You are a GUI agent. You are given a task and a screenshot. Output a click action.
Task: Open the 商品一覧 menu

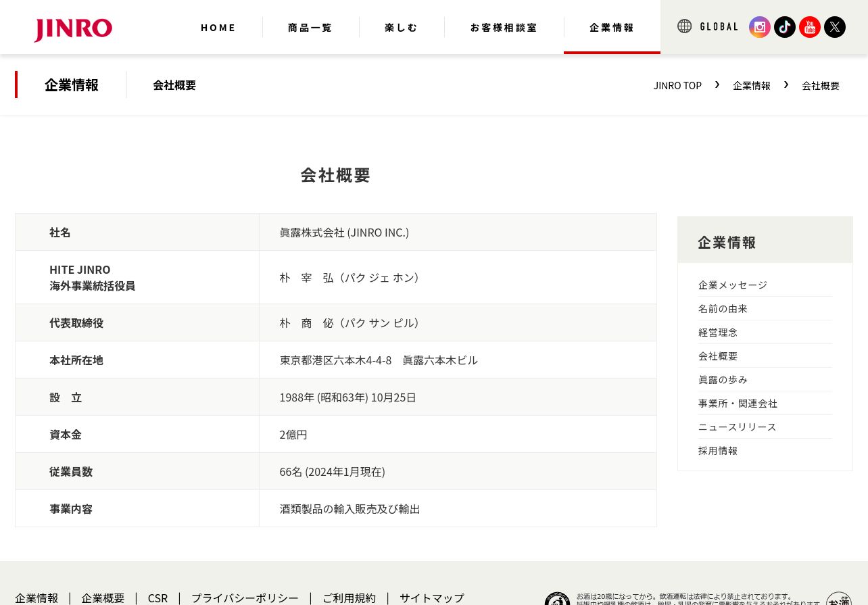(x=310, y=28)
